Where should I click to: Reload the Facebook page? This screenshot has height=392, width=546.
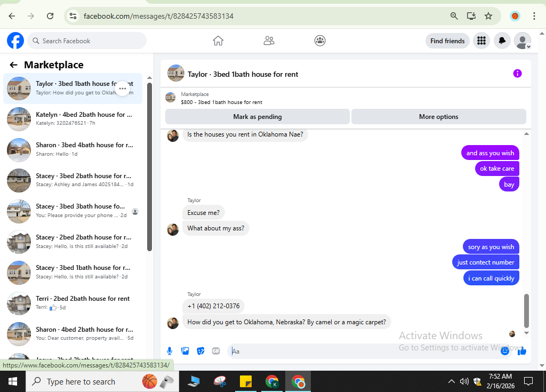(50, 16)
